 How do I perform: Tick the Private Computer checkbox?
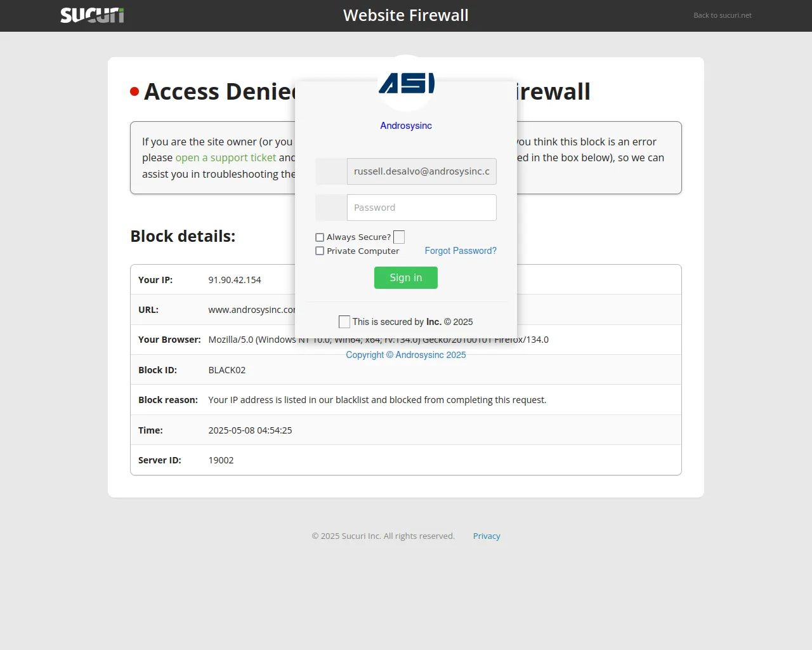(x=320, y=251)
